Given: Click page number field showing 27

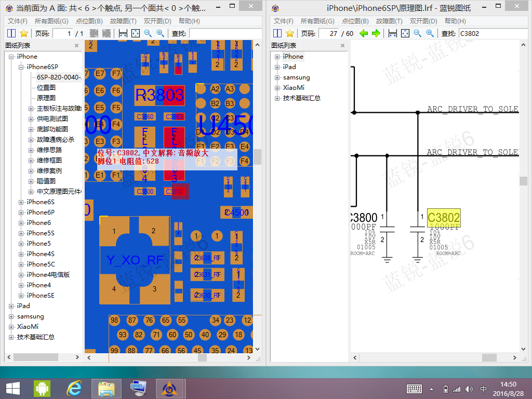Looking at the screenshot, I should click(x=329, y=33).
